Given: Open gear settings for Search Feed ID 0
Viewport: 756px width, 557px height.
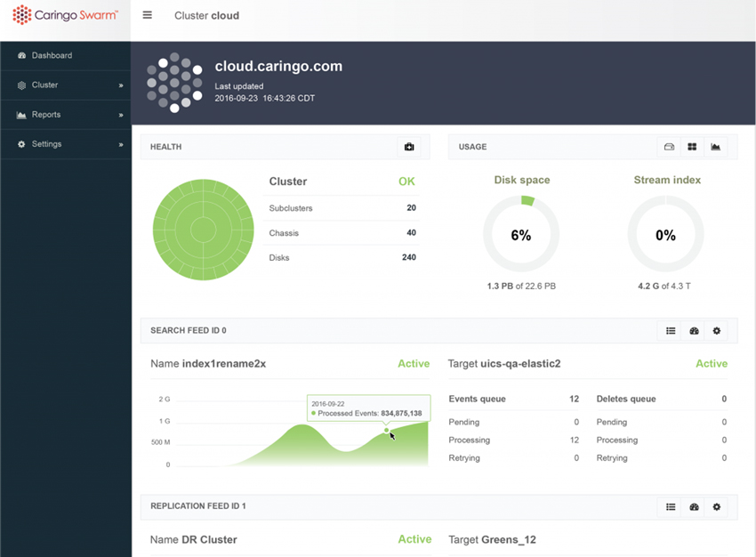Looking at the screenshot, I should tap(717, 331).
